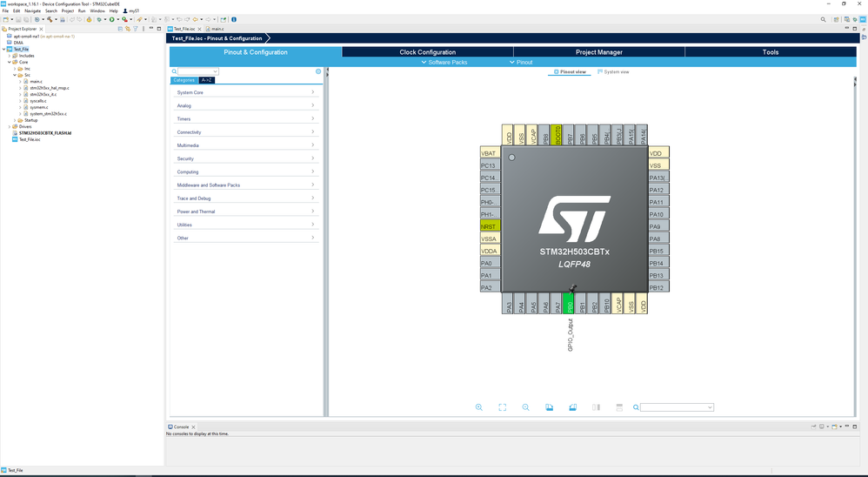
Task: Select the BOOT0 pin on top of the chip
Action: coord(557,135)
